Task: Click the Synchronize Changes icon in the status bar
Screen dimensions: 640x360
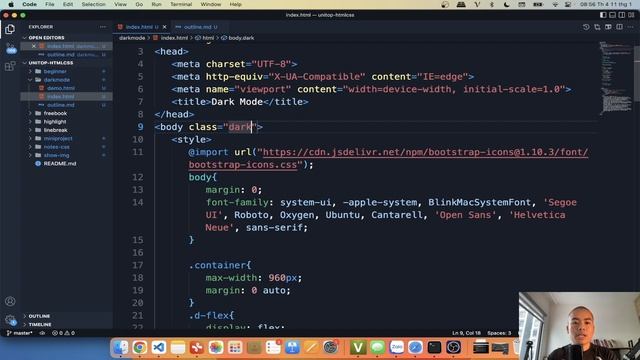Action: pos(42,333)
